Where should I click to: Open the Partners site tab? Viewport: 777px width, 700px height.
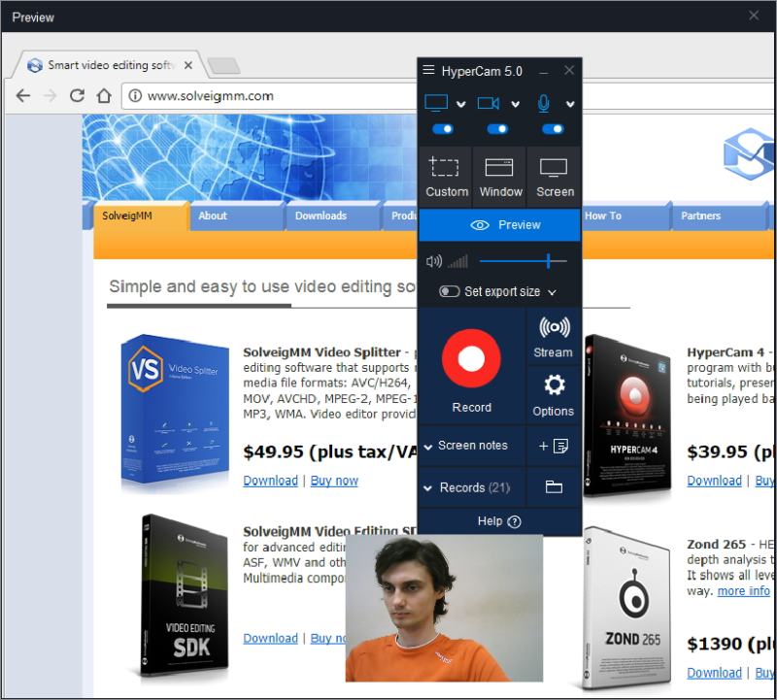click(x=720, y=216)
